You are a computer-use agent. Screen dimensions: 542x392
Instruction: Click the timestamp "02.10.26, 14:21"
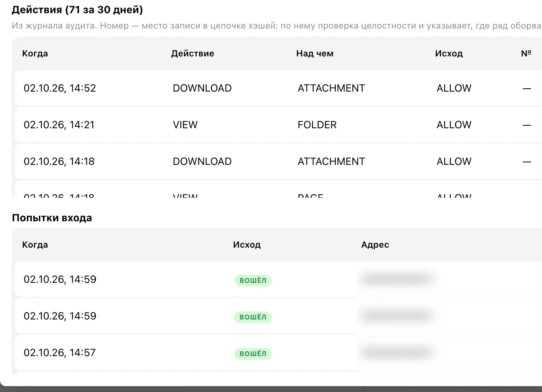[59, 125]
